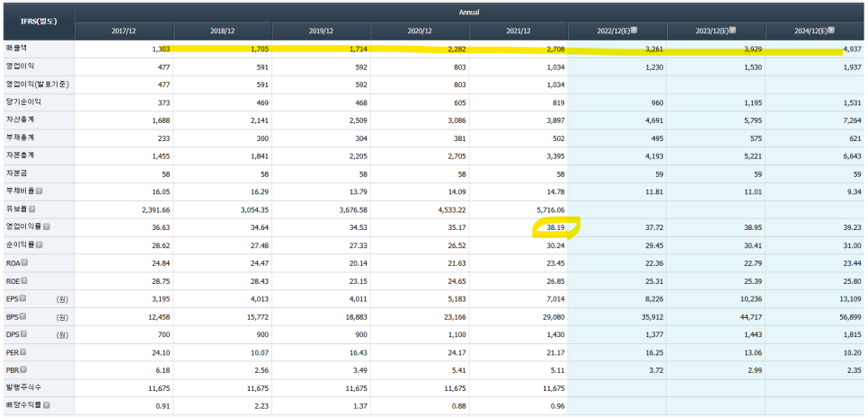Screen dimensions: 868x417
Task: Open the DPS help icon
Action: [23, 334]
